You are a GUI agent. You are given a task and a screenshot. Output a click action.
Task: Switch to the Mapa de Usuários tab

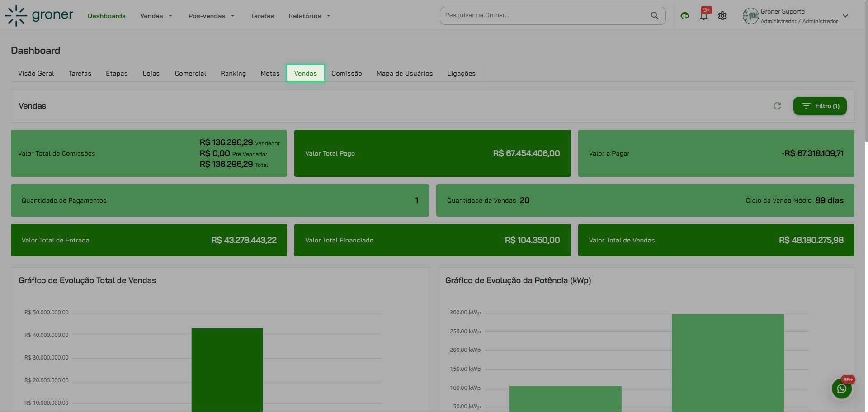click(405, 73)
